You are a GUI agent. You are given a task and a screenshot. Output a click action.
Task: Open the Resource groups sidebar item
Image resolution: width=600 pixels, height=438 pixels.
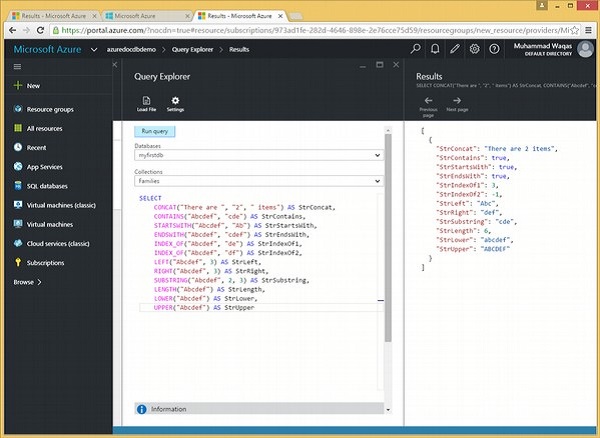[x=48, y=108]
